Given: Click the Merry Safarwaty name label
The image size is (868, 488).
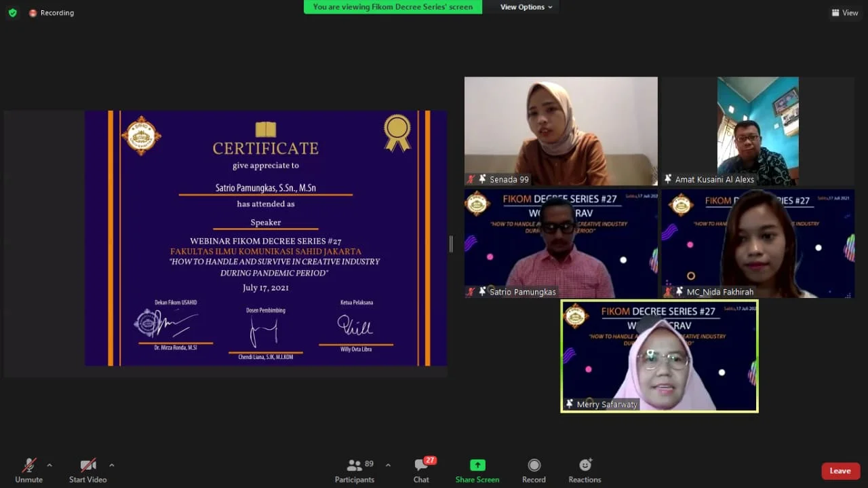Looking at the screenshot, I should coord(607,405).
